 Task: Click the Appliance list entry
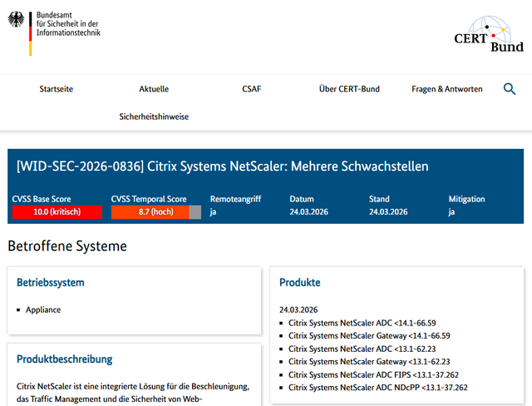coord(43,309)
